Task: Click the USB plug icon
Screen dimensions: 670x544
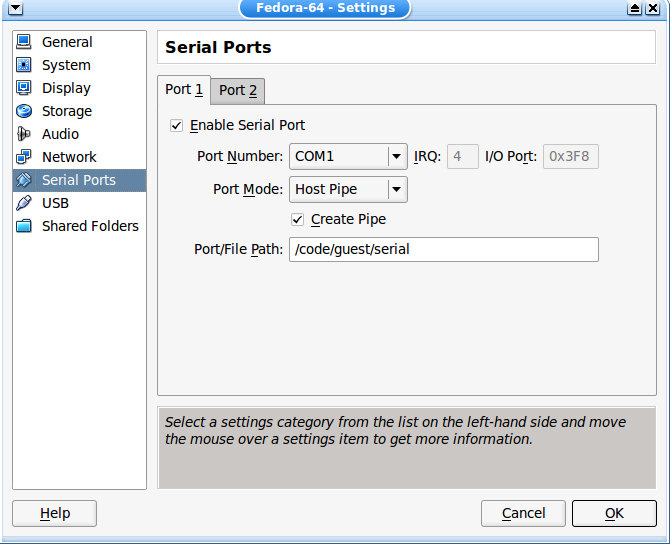Action: pyautogui.click(x=24, y=203)
